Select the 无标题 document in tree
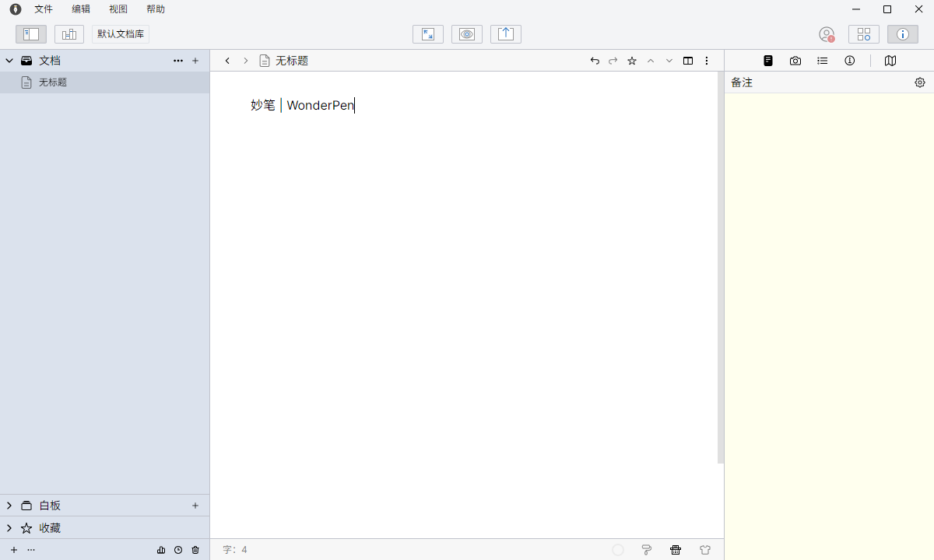Screen dimensions: 934x560 pos(104,82)
